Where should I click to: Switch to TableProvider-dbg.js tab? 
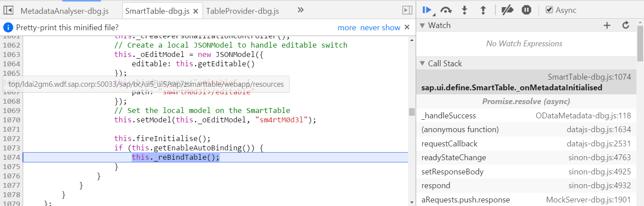243,11
